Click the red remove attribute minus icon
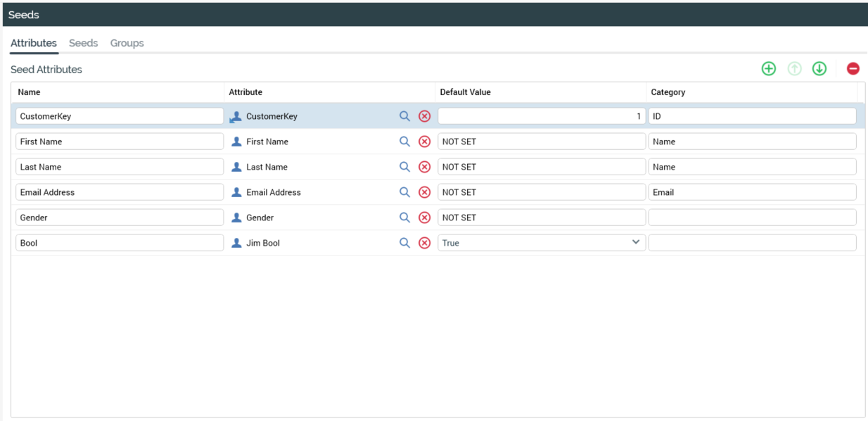868x421 pixels. click(x=853, y=69)
